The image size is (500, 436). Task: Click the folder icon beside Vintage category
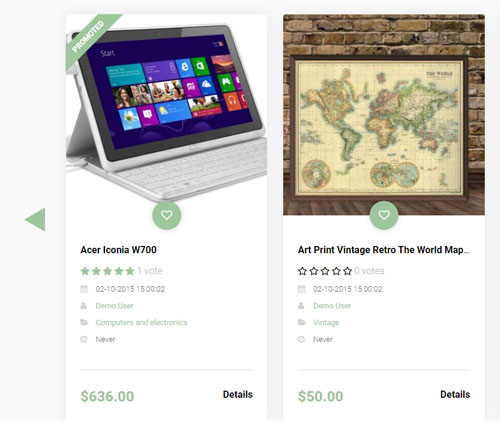301,322
